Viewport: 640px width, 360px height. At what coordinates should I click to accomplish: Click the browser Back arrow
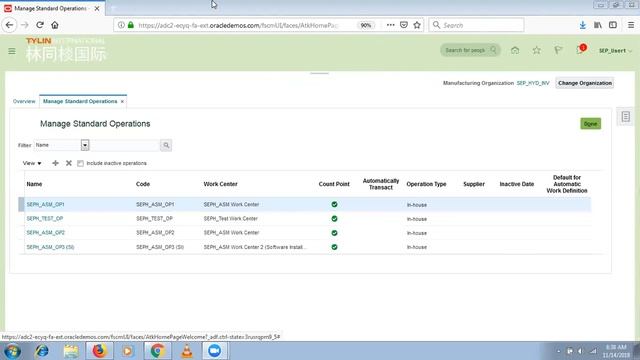coord(9,25)
